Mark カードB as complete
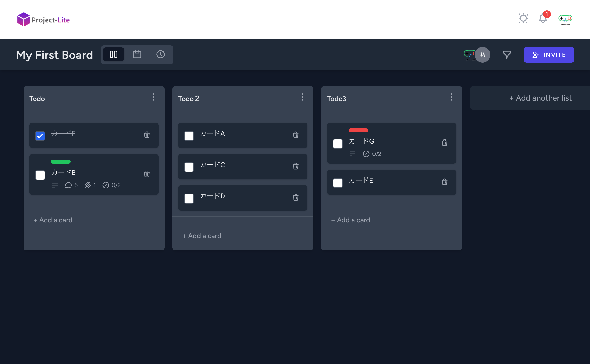590x364 pixels. (40, 175)
